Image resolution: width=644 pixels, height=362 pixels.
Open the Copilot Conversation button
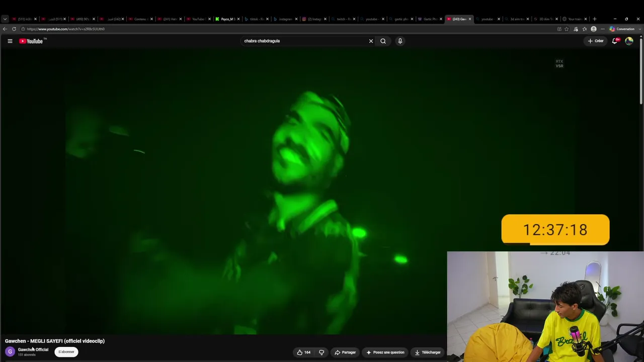[x=622, y=29]
